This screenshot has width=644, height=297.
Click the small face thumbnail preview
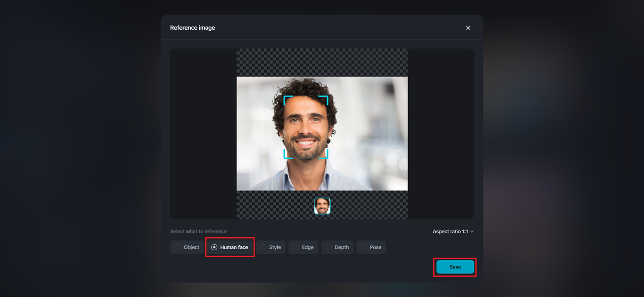(x=323, y=206)
